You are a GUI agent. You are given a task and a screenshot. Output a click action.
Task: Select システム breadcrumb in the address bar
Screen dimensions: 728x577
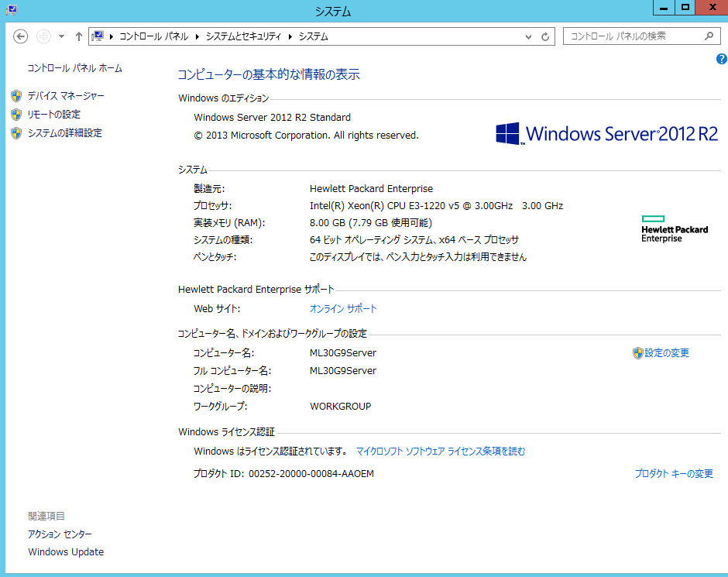tap(313, 36)
